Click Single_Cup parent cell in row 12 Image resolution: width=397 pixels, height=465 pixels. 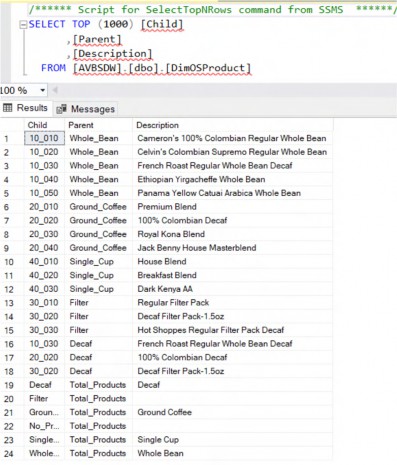coord(98,289)
